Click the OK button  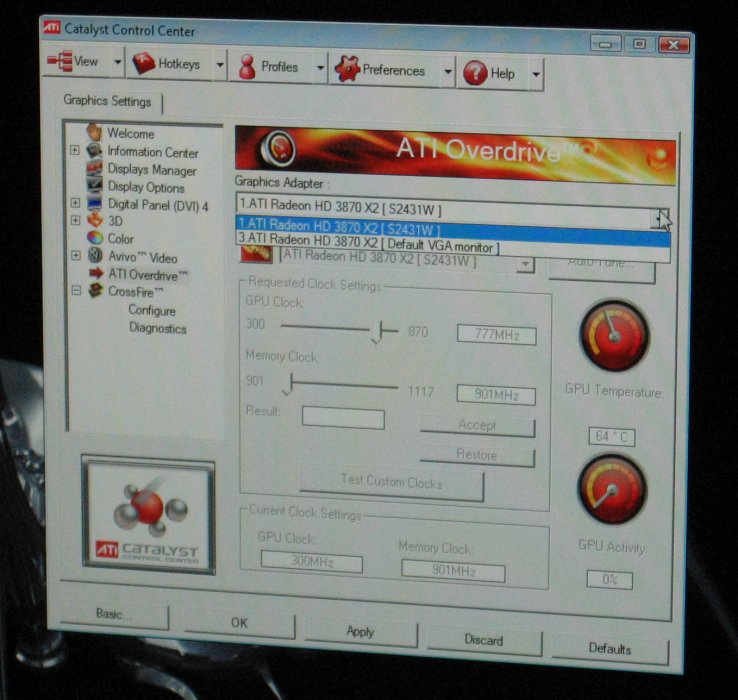tap(240, 623)
